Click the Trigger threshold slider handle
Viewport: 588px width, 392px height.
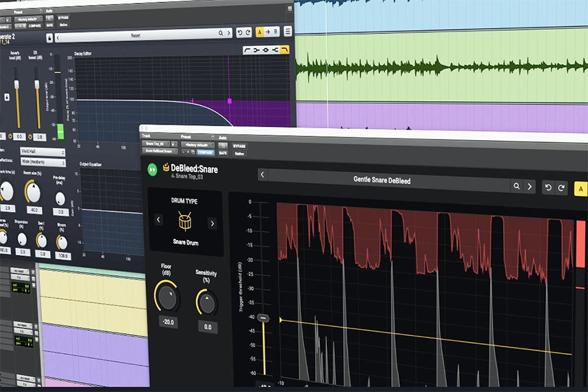point(263,318)
